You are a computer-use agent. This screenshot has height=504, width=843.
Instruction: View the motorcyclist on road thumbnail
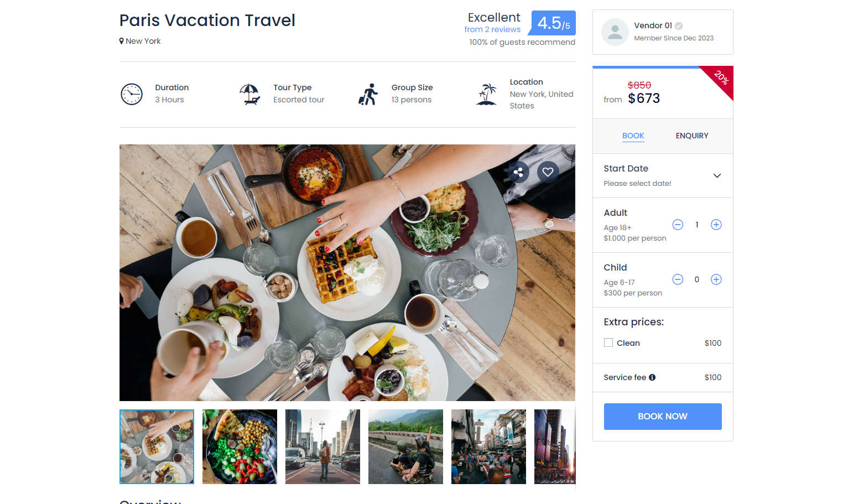405,446
